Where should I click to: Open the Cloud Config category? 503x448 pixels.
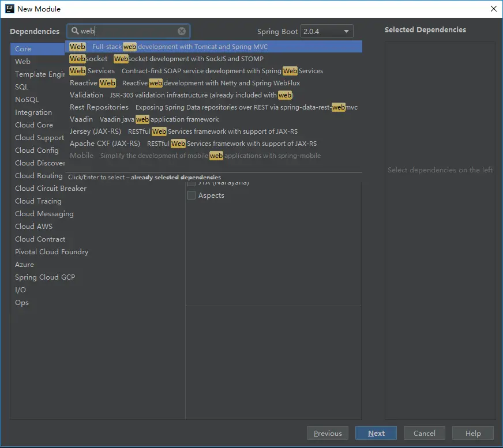(37, 150)
